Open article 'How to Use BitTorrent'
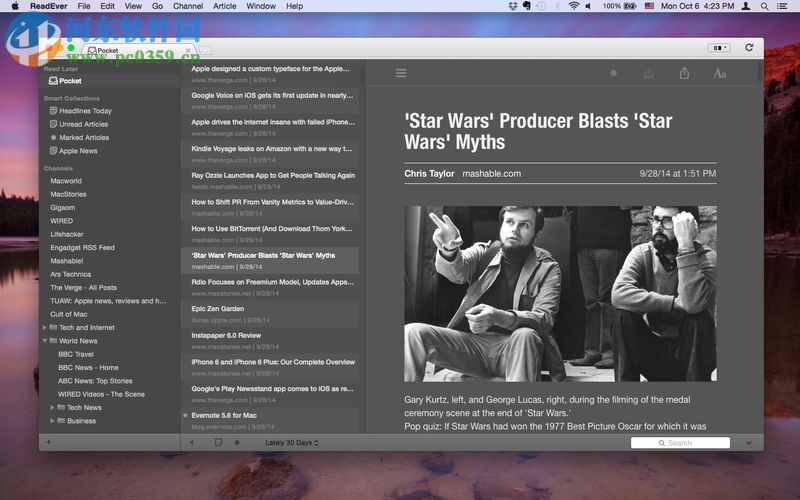800x500 pixels. coord(270,234)
